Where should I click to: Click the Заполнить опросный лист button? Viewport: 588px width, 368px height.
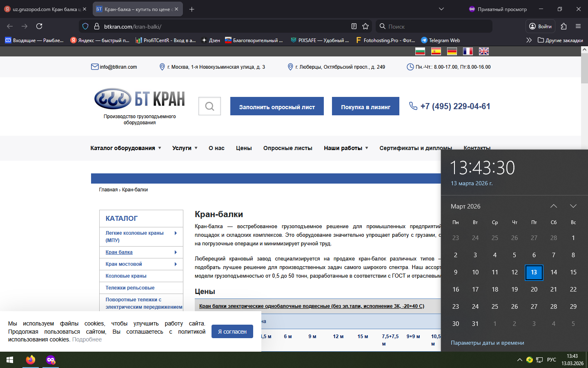click(x=277, y=106)
